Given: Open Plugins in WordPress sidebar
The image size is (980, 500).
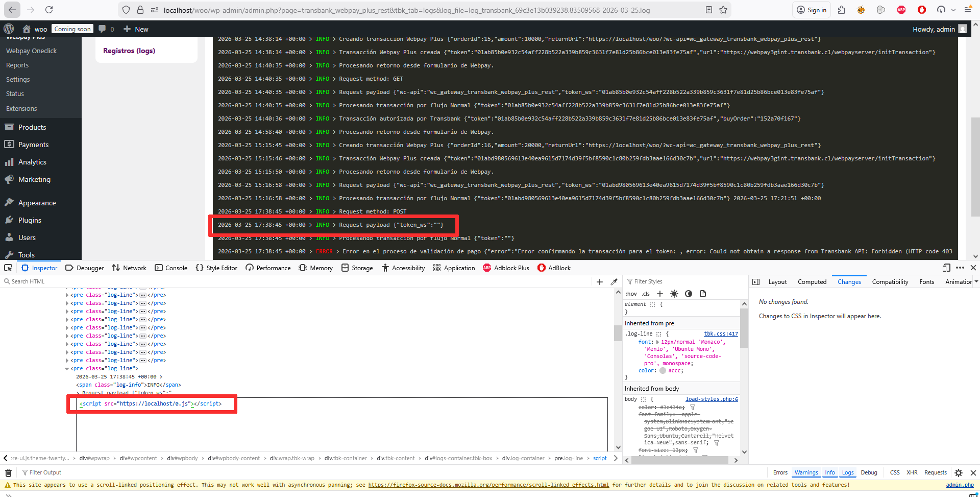Looking at the screenshot, I should [30, 220].
